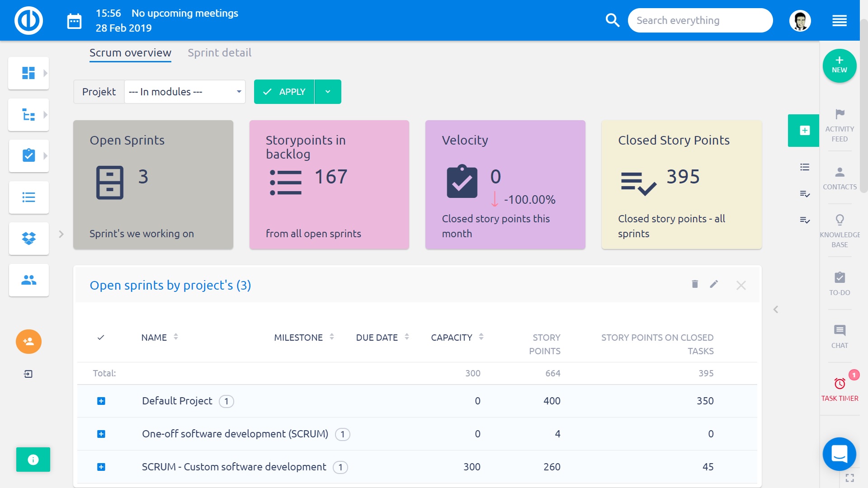Edit Open sprints panel with pencil icon
Image resolution: width=868 pixels, height=488 pixels.
point(714,284)
